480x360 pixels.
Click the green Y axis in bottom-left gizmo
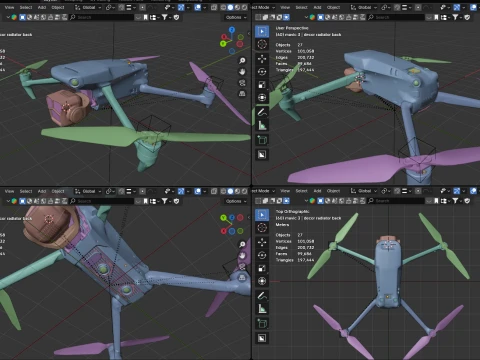pos(224,218)
